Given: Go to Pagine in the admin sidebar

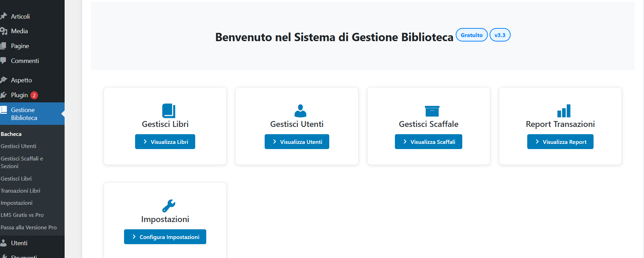Looking at the screenshot, I should pyautogui.click(x=20, y=46).
